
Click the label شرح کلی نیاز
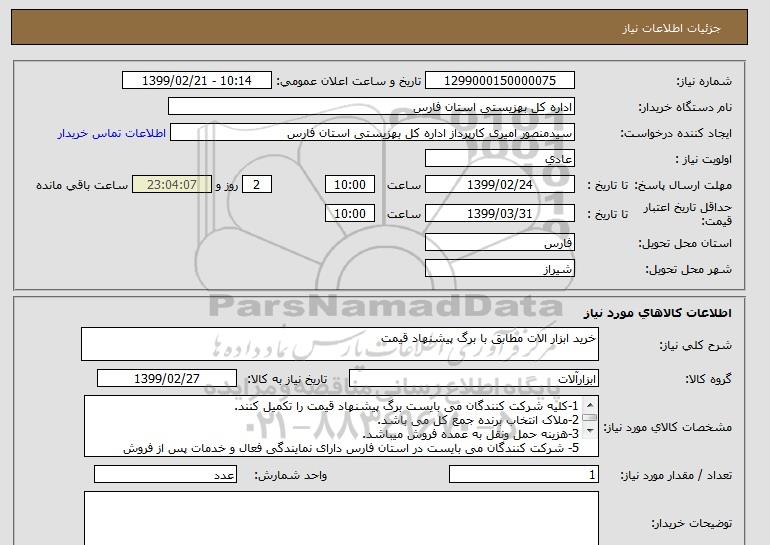pos(695,345)
